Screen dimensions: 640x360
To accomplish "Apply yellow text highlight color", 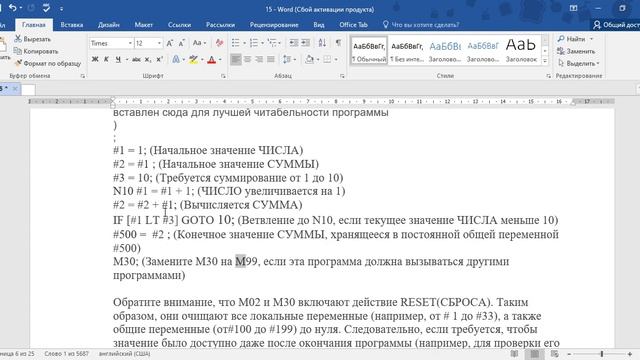I will [193, 60].
